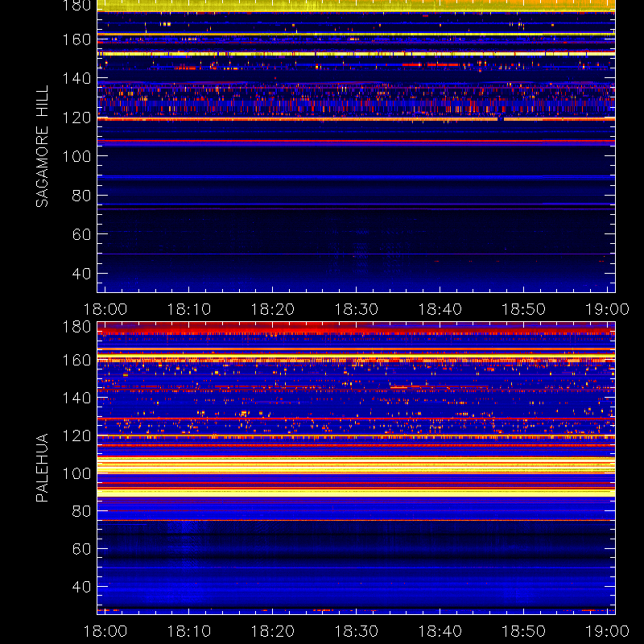
Task: Click 19:00 time label below Sagamore Hill plot
Action: click(608, 309)
